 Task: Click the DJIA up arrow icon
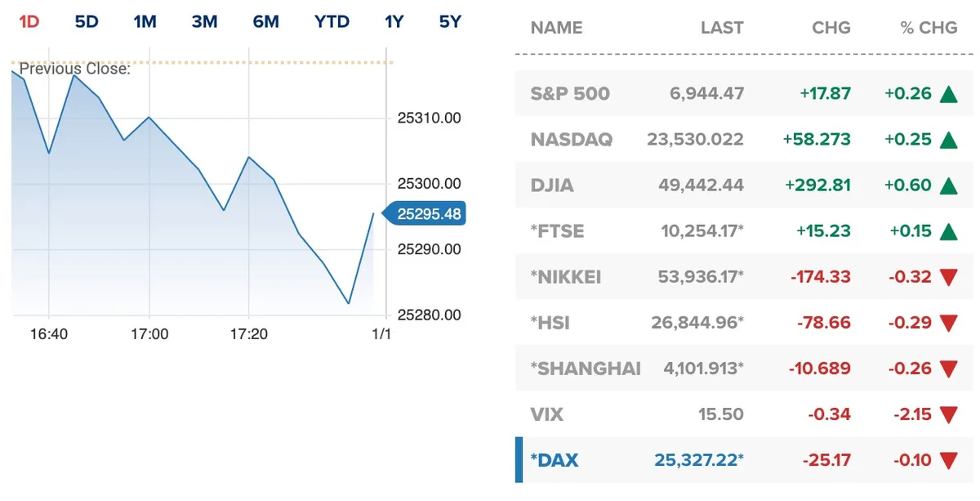point(948,185)
